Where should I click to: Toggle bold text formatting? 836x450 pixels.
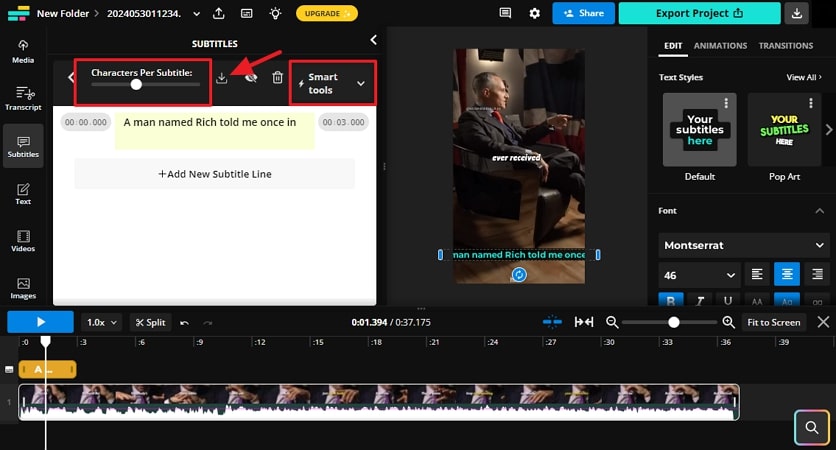coord(671,300)
